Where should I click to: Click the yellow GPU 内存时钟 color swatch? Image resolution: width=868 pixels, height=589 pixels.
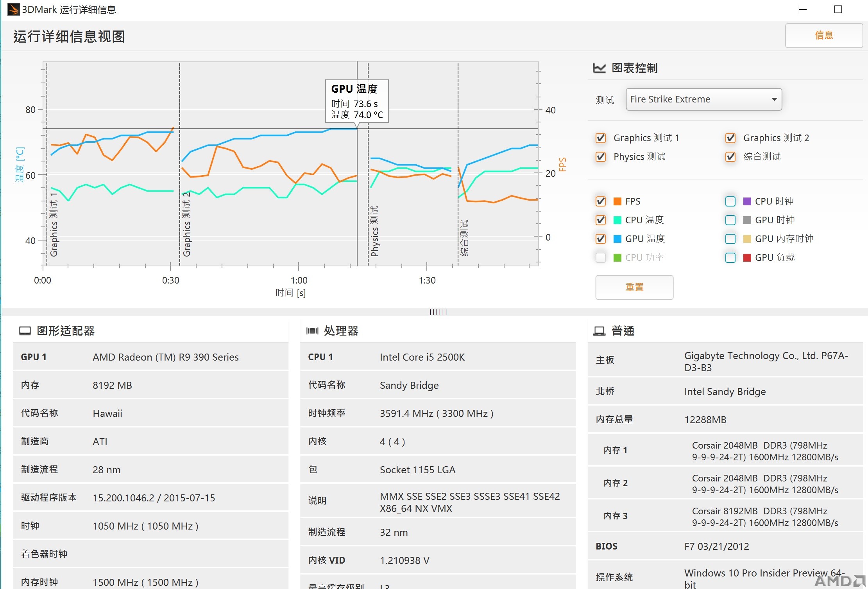point(747,239)
